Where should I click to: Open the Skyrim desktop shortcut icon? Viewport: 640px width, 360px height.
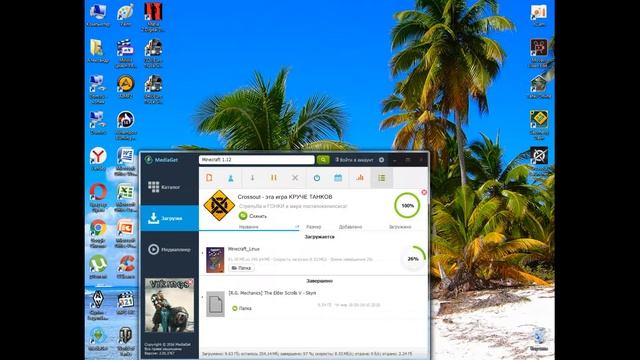point(98,304)
